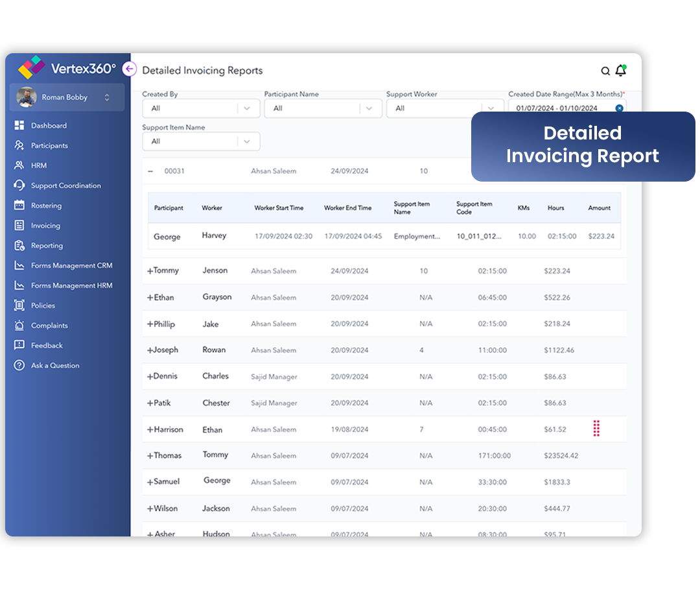700x589 pixels.
Task: Open the Created By filter dropdown
Action: pos(201,108)
